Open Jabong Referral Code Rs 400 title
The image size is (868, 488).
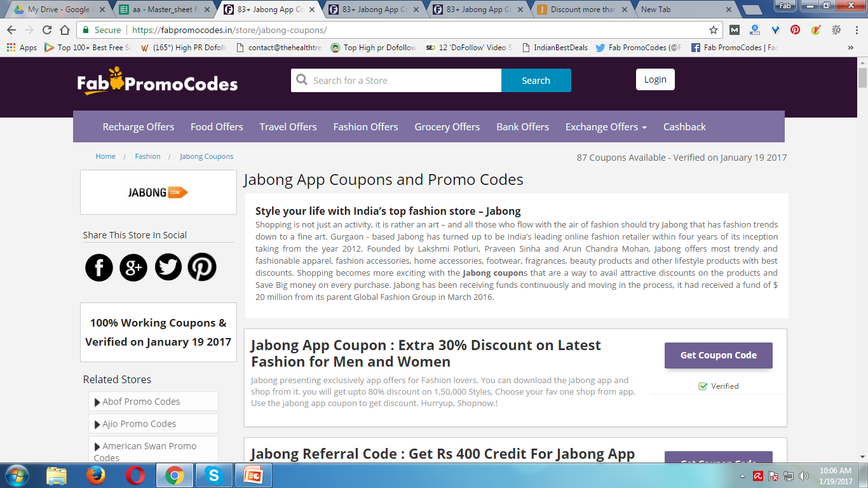[443, 454]
